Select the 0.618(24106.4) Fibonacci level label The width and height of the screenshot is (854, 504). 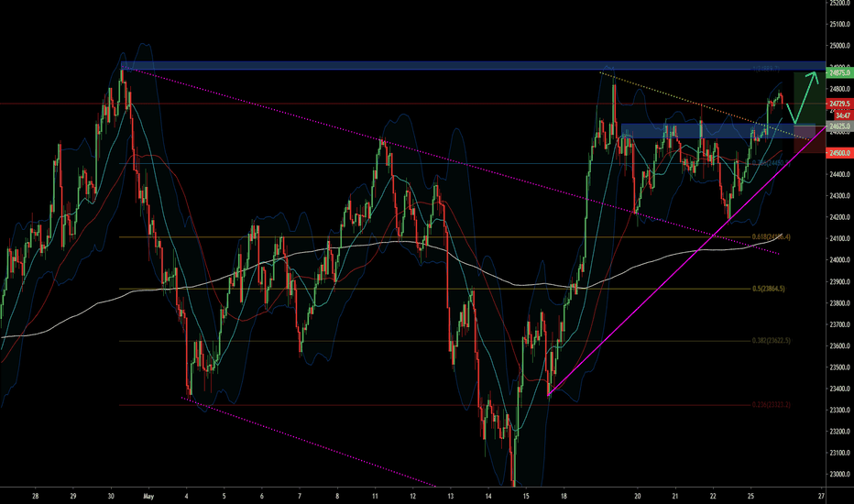(x=771, y=237)
